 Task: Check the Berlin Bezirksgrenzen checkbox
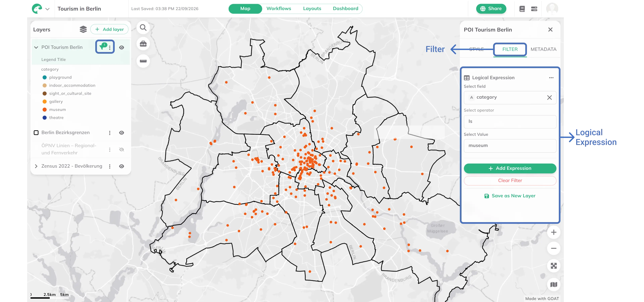coord(36,133)
